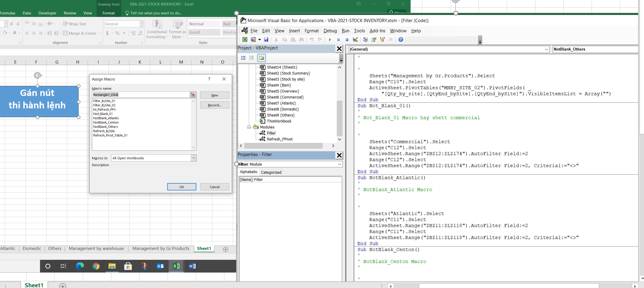Screen dimensions: 644x288
Task: Open Outlook from taskbar
Action: [160, 266]
